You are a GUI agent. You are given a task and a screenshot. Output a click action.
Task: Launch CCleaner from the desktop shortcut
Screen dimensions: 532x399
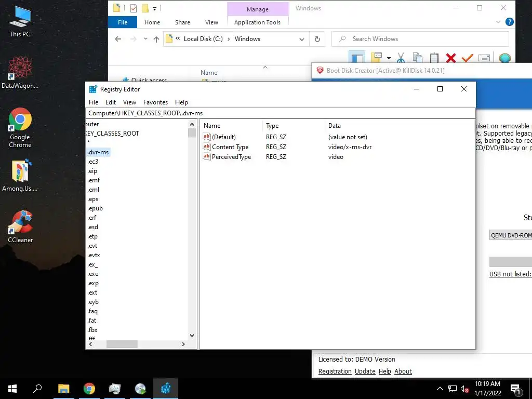point(20,227)
